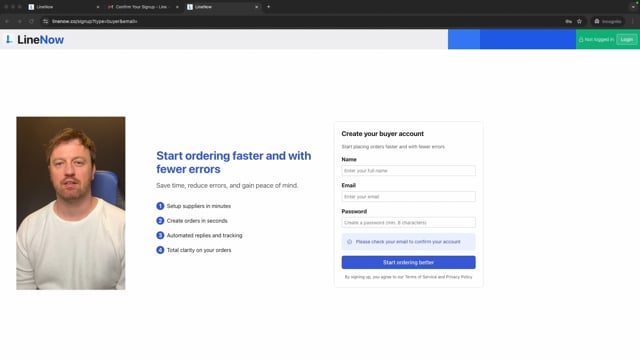Screen dimensions: 640x360
Task: Click the address bar URL
Action: (95, 21)
